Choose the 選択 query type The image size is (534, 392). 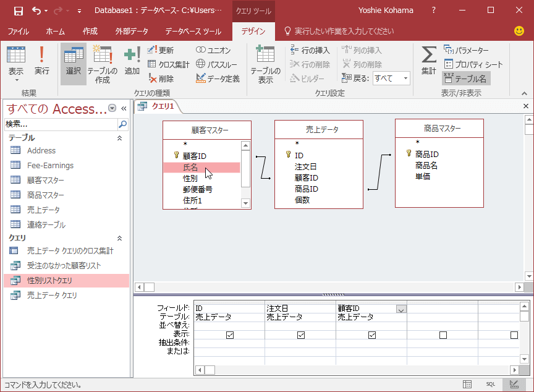coord(74,64)
